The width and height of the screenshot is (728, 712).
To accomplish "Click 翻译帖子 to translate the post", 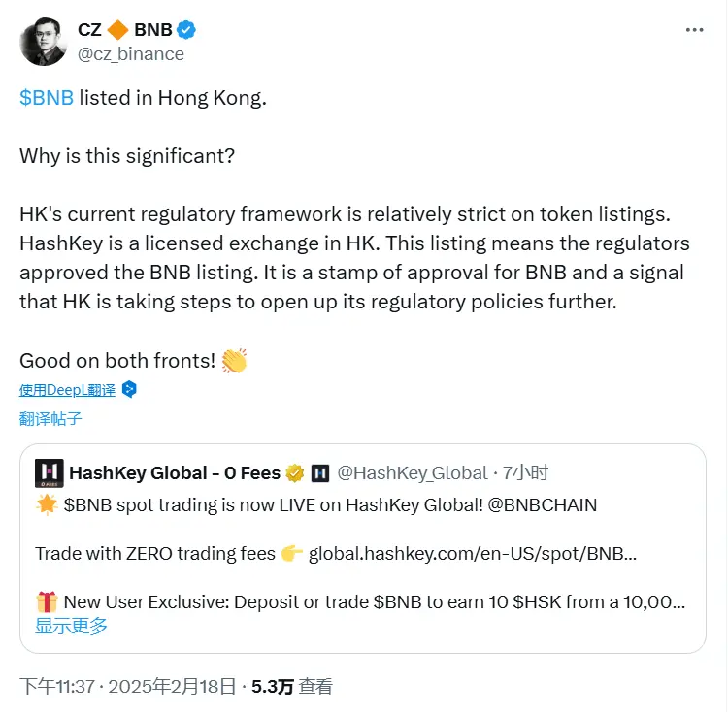I will (50, 419).
